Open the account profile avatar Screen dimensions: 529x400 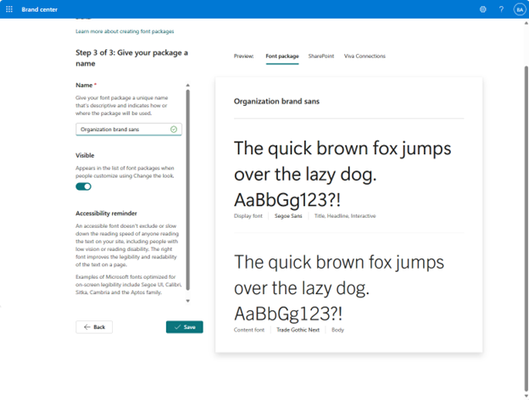(520, 9)
